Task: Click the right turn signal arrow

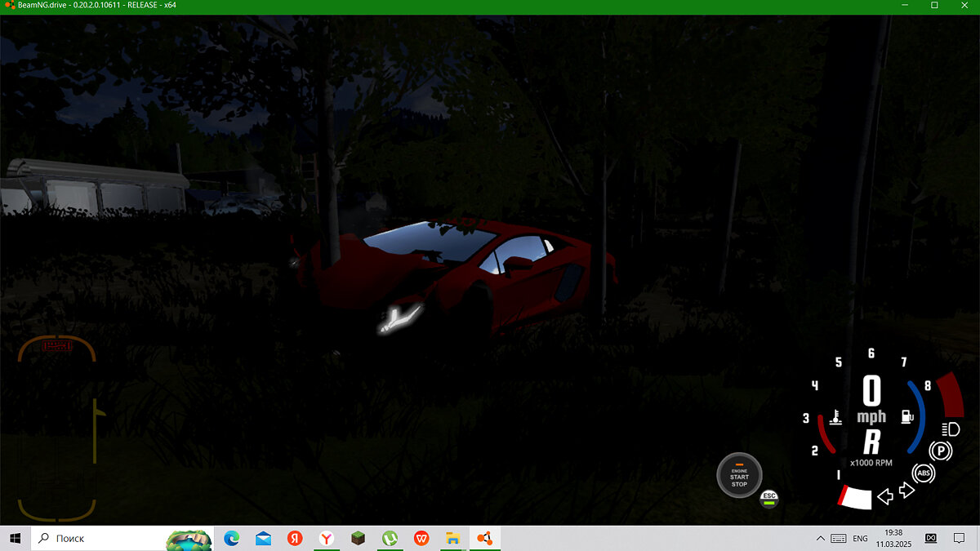Action: [x=906, y=490]
